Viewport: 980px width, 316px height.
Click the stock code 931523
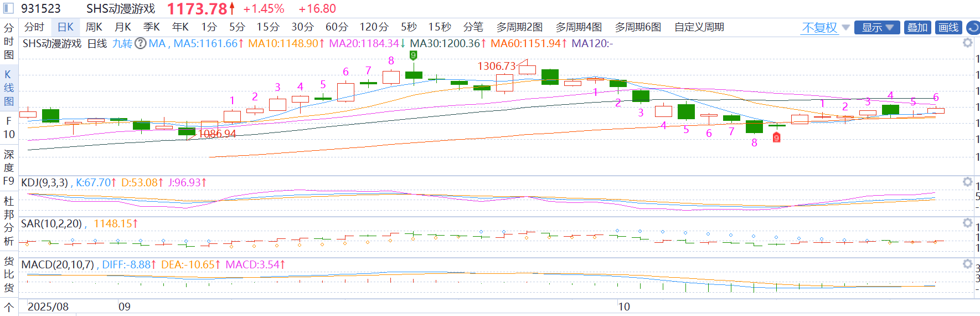pos(41,8)
